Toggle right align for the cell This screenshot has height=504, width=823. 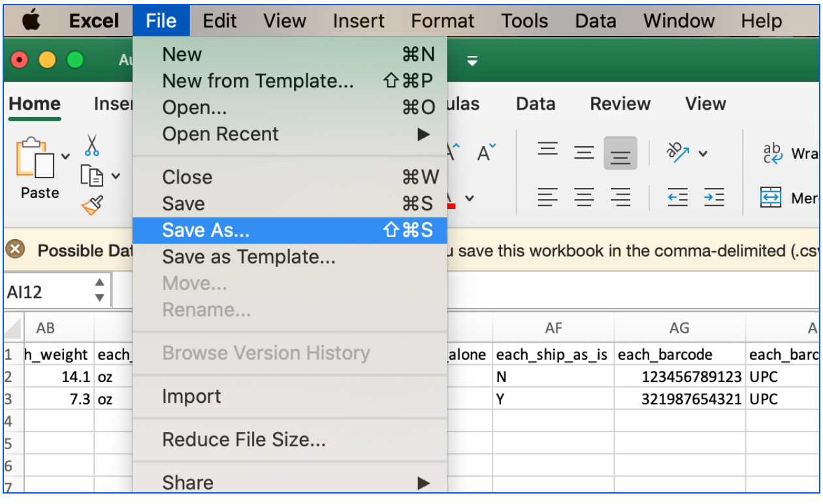(x=621, y=197)
